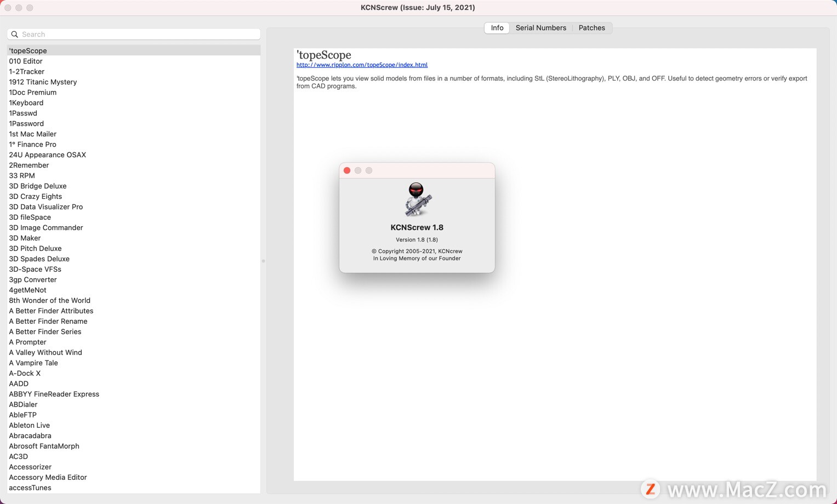Switch to the Patches tab
Screen dimensions: 837x504
click(592, 28)
